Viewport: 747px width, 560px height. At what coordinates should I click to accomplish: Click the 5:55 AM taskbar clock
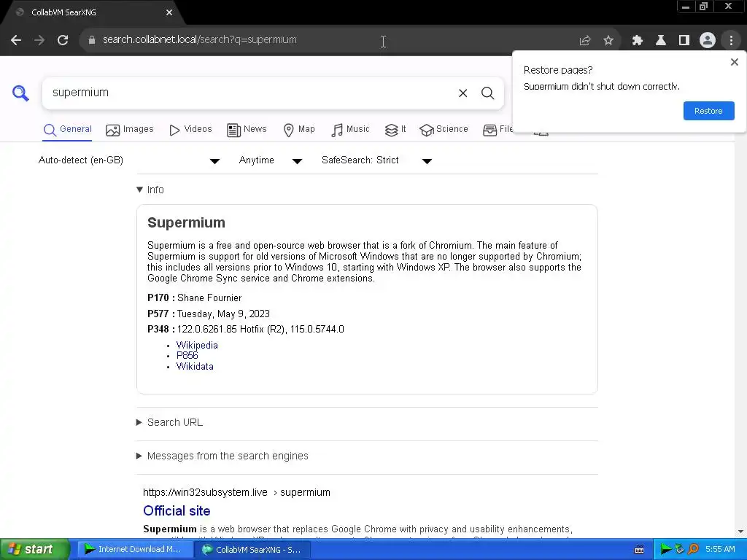click(x=720, y=550)
